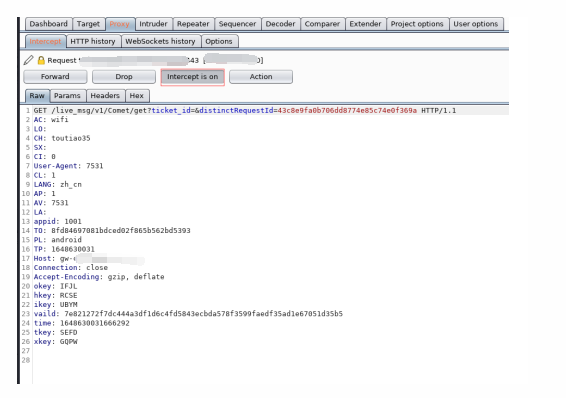
Task: Select the Proxy tab
Action: 120,24
